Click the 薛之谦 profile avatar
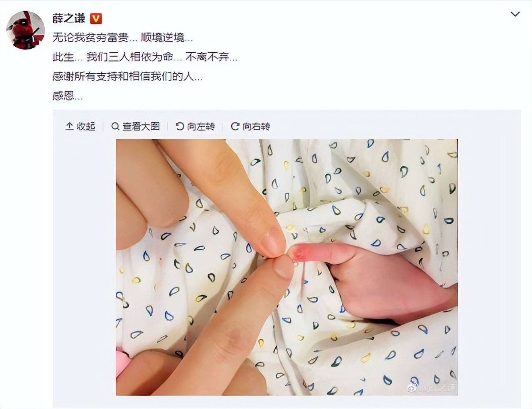This screenshot has height=409, width=532. click(x=25, y=30)
